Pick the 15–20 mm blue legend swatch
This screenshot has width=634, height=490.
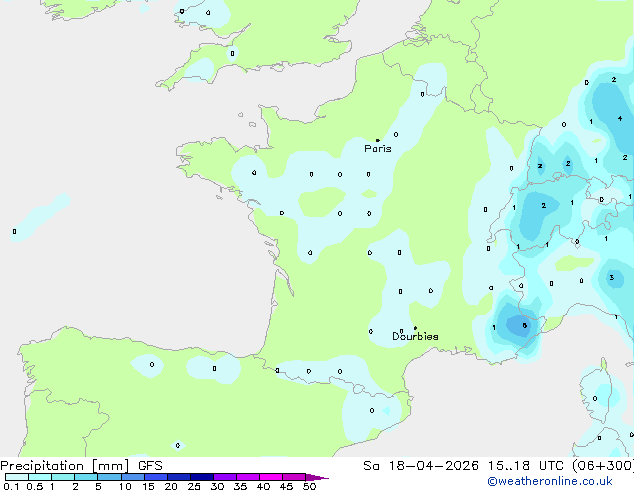pos(156,477)
